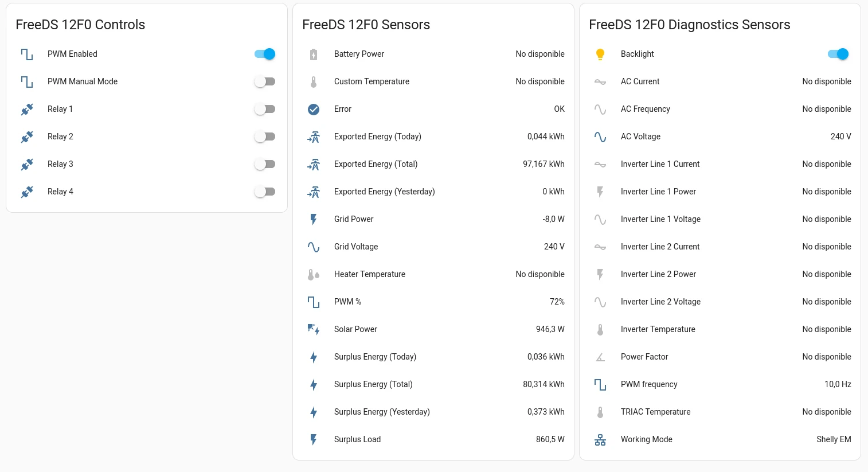Click the Relay 3 plug icon
The width and height of the screenshot is (868, 472).
click(27, 164)
